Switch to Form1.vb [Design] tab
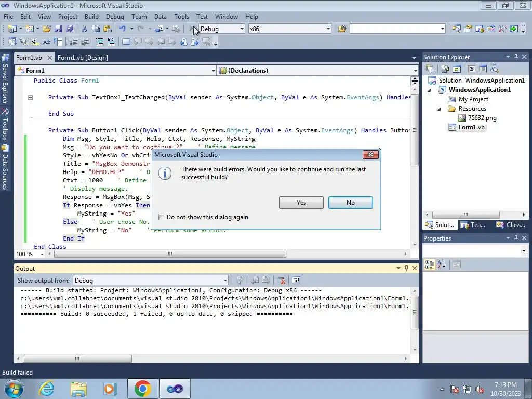Viewport: 532px width, 399px height. [83, 57]
